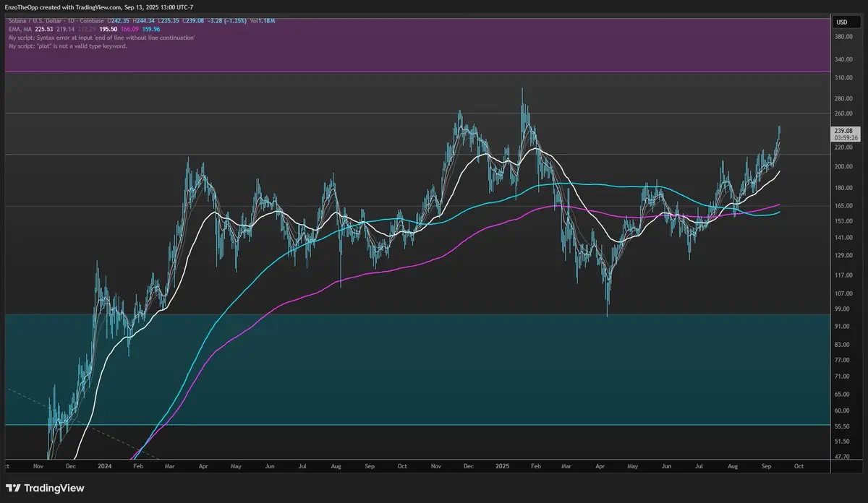Click the 280.00 price axis label
Viewport: 868px width, 503px height.
click(x=843, y=98)
